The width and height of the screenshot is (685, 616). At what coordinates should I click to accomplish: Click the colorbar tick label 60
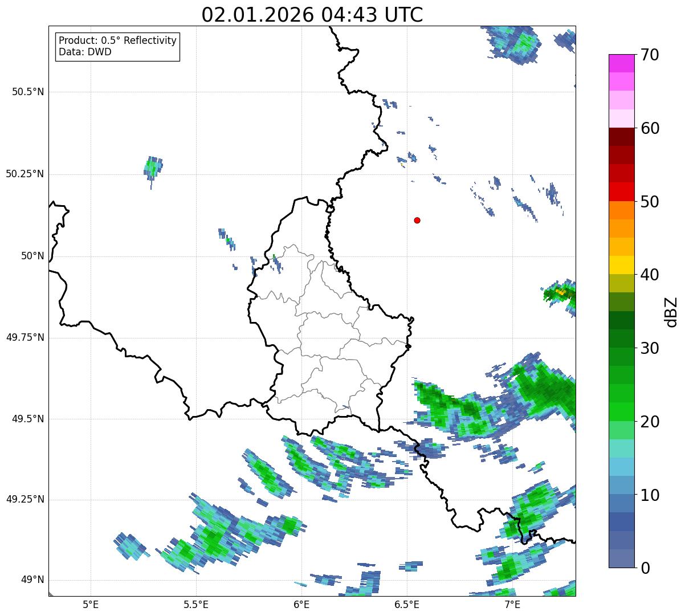pos(650,128)
